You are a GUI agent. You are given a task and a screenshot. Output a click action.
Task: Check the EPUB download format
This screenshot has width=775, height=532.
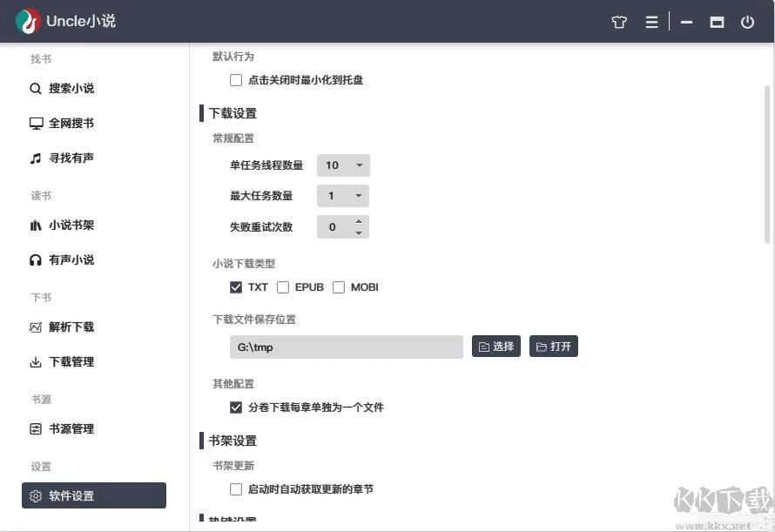[283, 286]
